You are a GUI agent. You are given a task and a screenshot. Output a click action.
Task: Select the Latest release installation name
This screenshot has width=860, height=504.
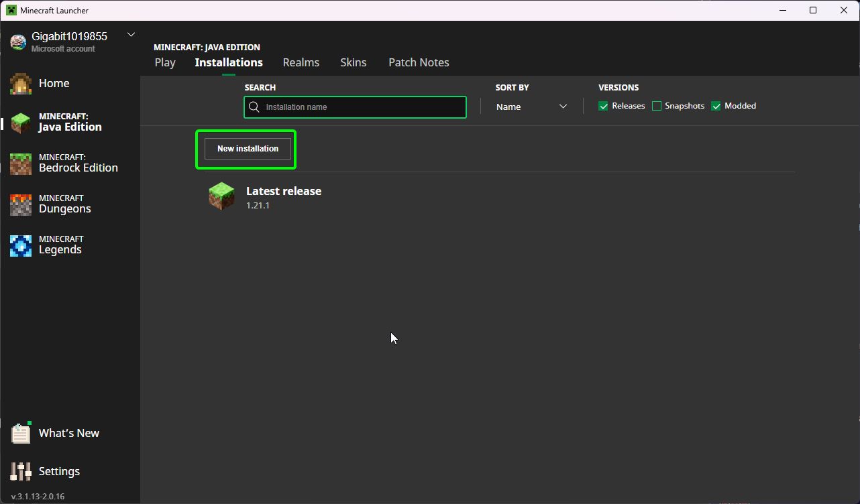(x=284, y=191)
